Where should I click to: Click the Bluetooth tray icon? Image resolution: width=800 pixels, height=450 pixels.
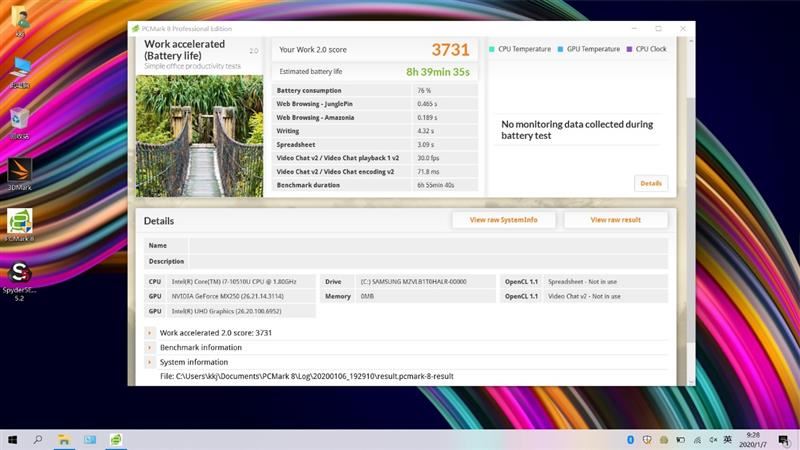(x=630, y=440)
